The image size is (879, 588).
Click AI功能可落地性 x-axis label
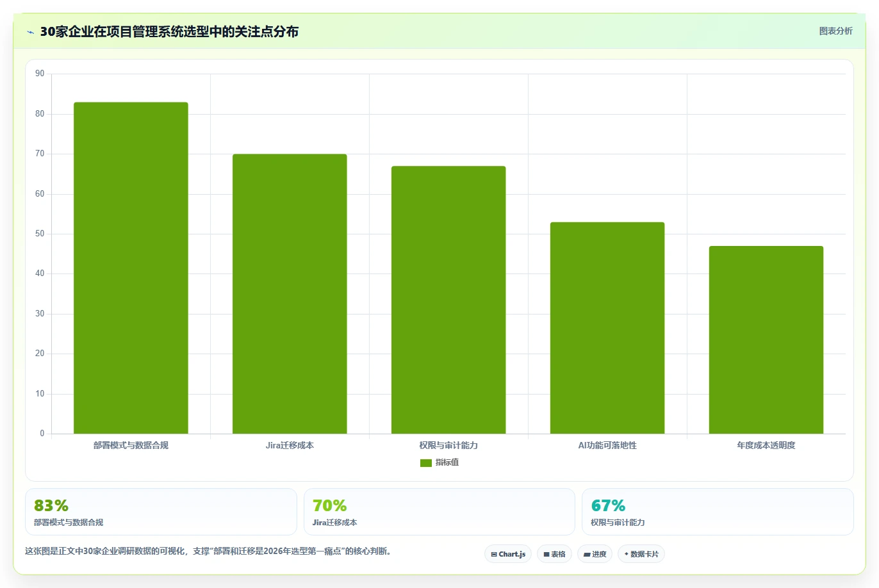607,445
